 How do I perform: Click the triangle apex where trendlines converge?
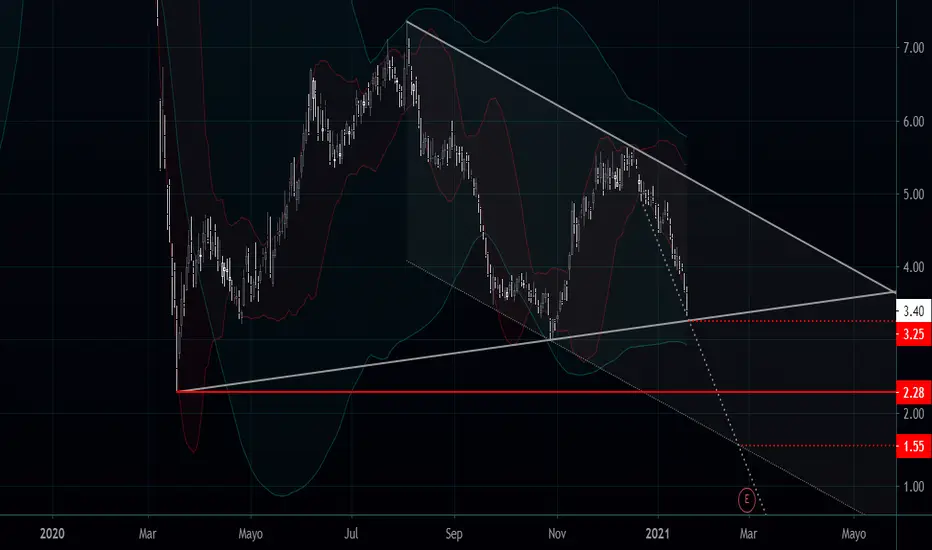tap(895, 292)
